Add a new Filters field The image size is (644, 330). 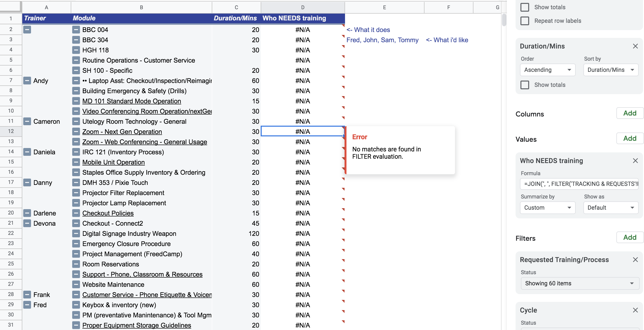coord(629,237)
